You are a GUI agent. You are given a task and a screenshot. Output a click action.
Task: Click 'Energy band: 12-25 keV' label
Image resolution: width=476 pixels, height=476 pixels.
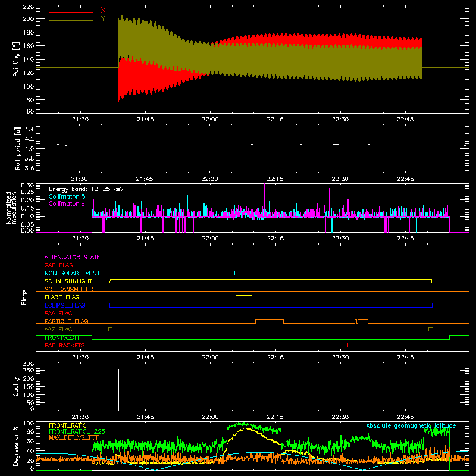86,189
